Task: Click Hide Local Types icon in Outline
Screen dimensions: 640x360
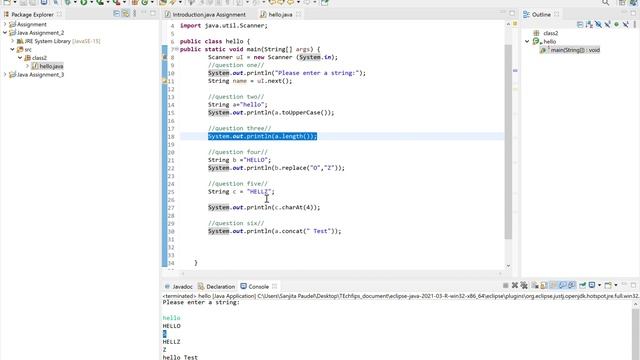Action: 626,24
